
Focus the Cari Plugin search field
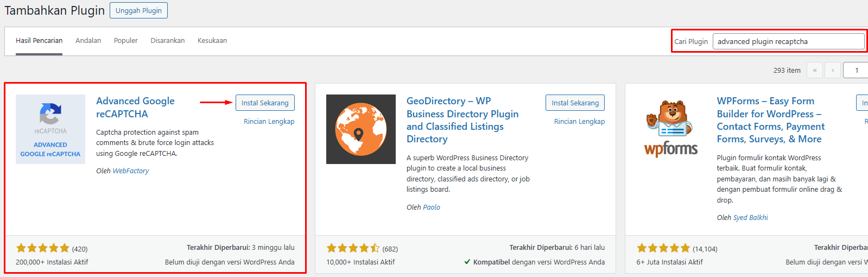tap(788, 41)
